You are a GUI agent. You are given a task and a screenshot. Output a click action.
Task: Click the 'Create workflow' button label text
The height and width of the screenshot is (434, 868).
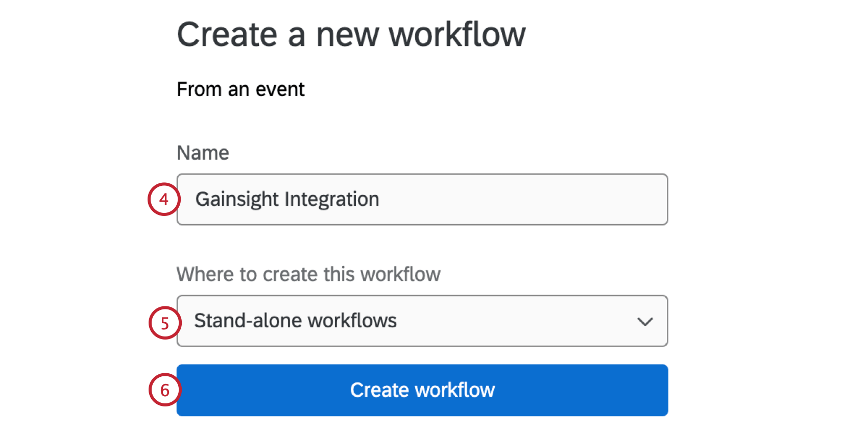pyautogui.click(x=422, y=390)
